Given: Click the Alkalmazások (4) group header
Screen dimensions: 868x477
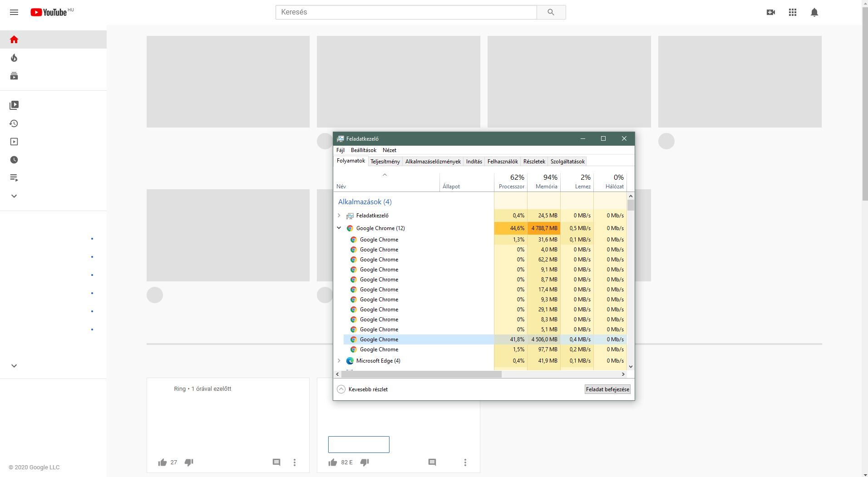Looking at the screenshot, I should click(365, 202).
